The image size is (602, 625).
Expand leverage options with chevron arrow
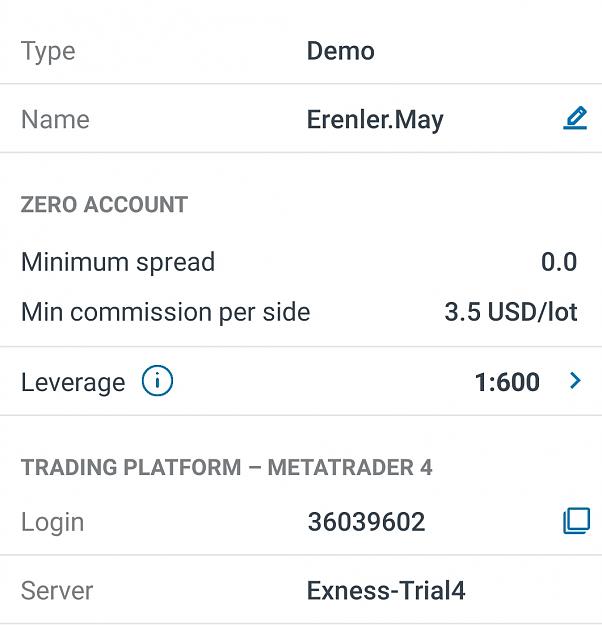pos(575,381)
